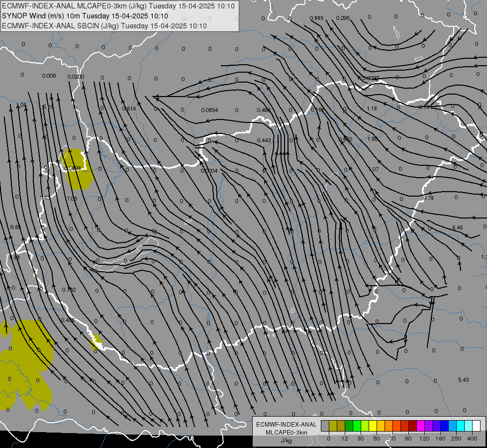
Task: Click the map value '0.0200'
Action: [x=76, y=77]
